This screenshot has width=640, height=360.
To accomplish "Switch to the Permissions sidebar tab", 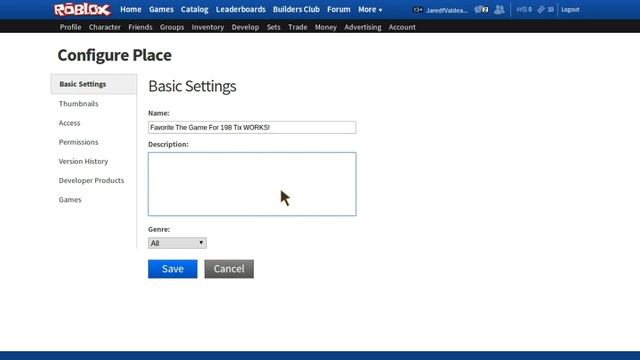I will (x=78, y=142).
